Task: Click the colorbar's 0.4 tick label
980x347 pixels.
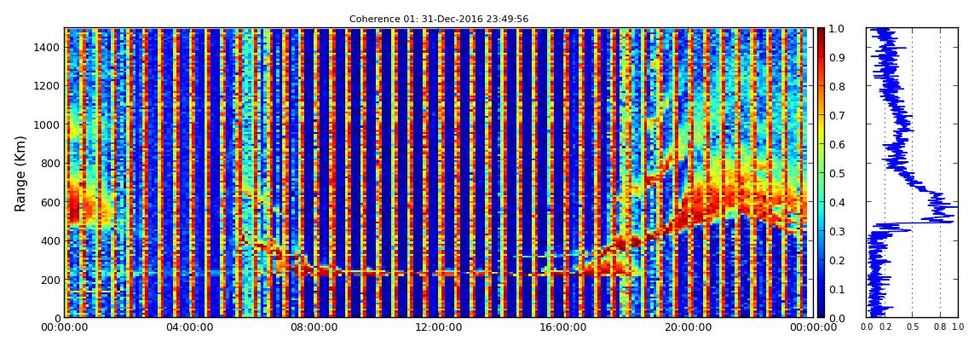Action: pos(836,202)
